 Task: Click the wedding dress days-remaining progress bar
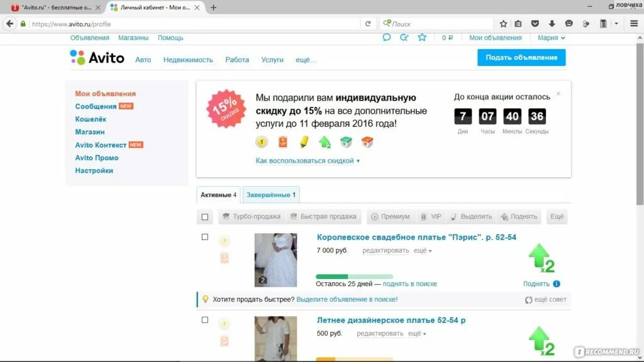[355, 277]
